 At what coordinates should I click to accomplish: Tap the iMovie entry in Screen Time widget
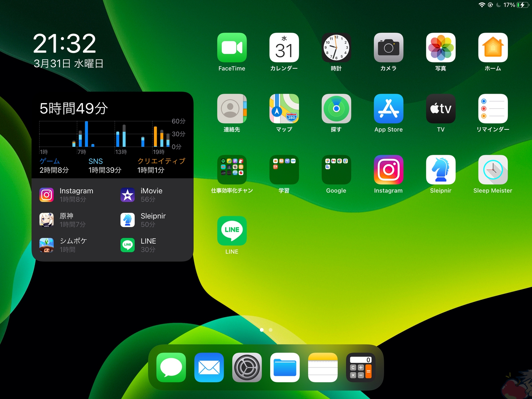[x=142, y=195]
